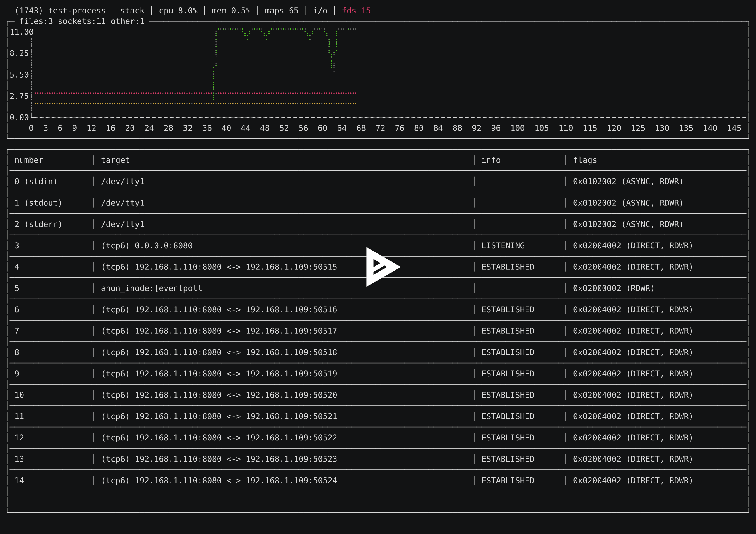This screenshot has width=756, height=534.
Task: Click the 0x02000002 (RDWR) flags cell
Action: point(613,289)
